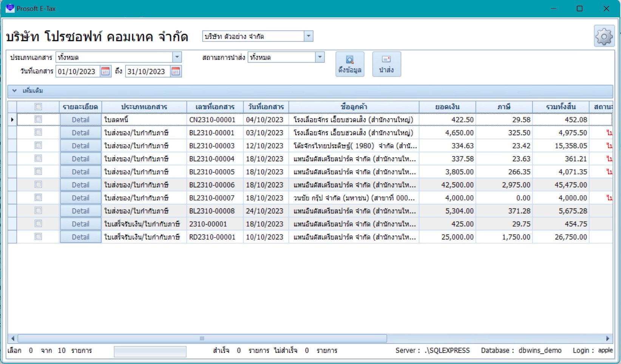
Task: Select date cell 24/10/2023
Action: point(266,211)
